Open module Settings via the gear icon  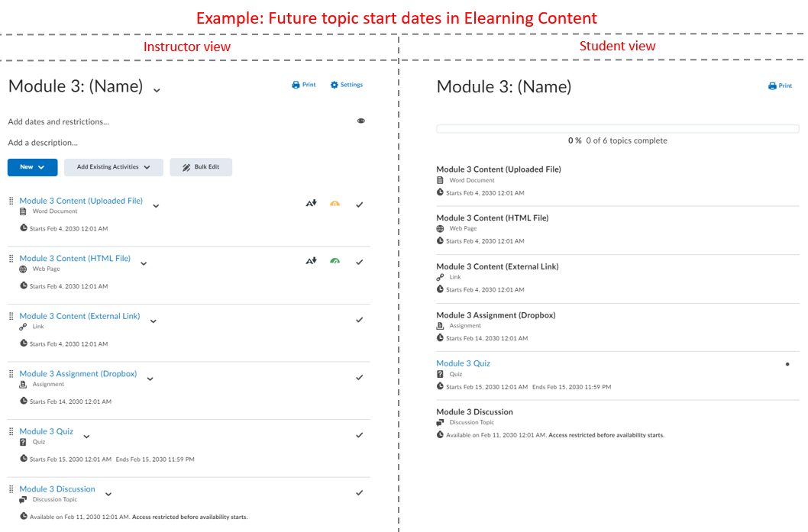coord(346,85)
